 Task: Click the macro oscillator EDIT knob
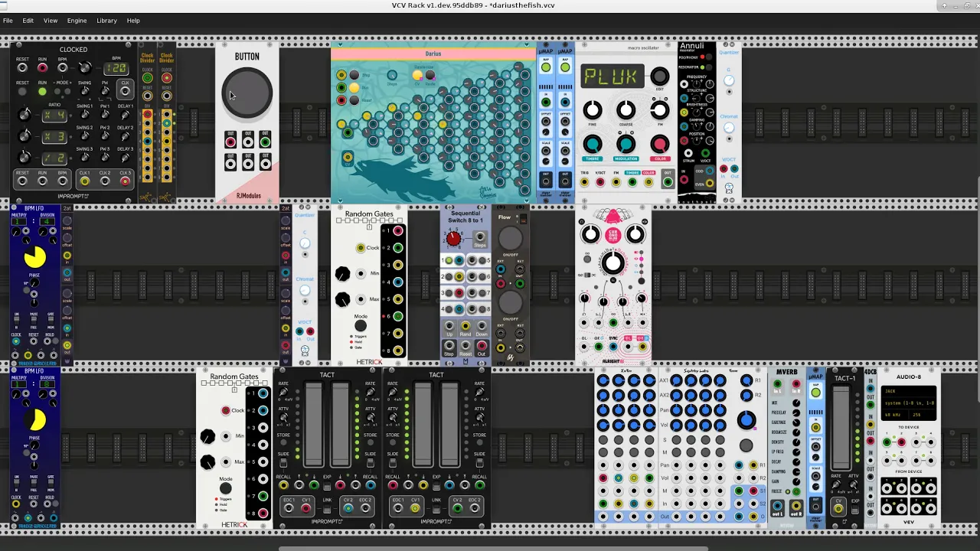point(659,77)
